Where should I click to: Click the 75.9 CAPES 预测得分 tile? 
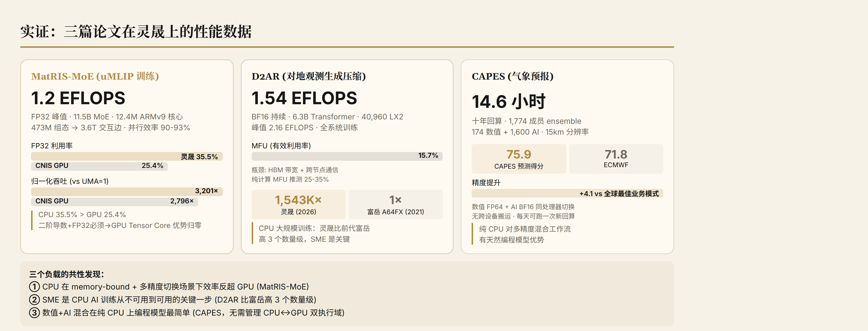(519, 159)
